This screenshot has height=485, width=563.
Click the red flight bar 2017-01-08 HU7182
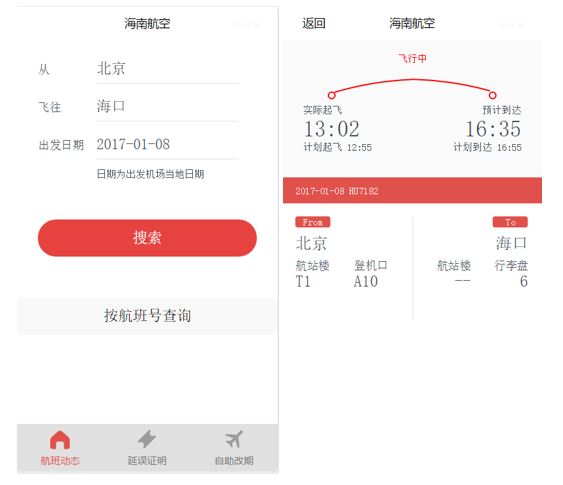click(412, 190)
